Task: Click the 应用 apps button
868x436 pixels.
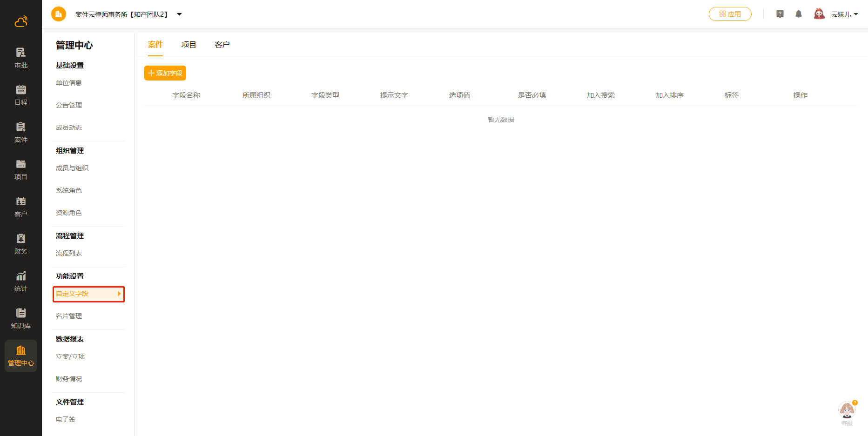Action: point(730,14)
